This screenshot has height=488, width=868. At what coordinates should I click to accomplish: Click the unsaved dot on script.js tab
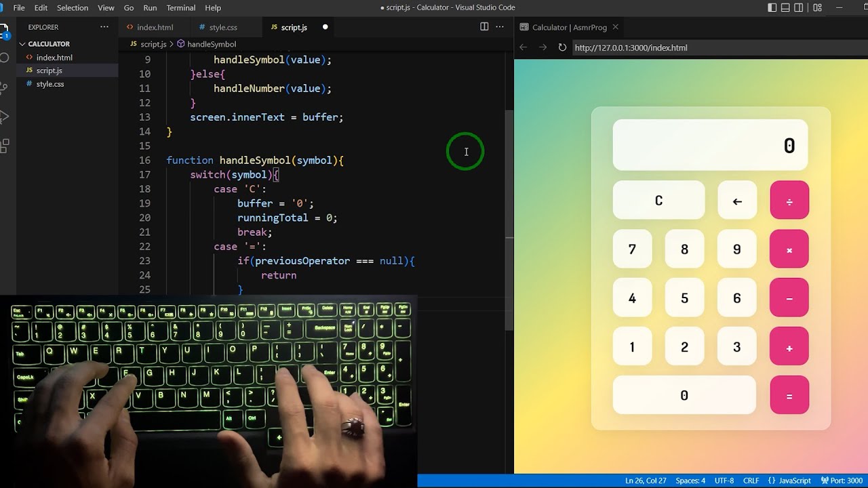click(325, 27)
